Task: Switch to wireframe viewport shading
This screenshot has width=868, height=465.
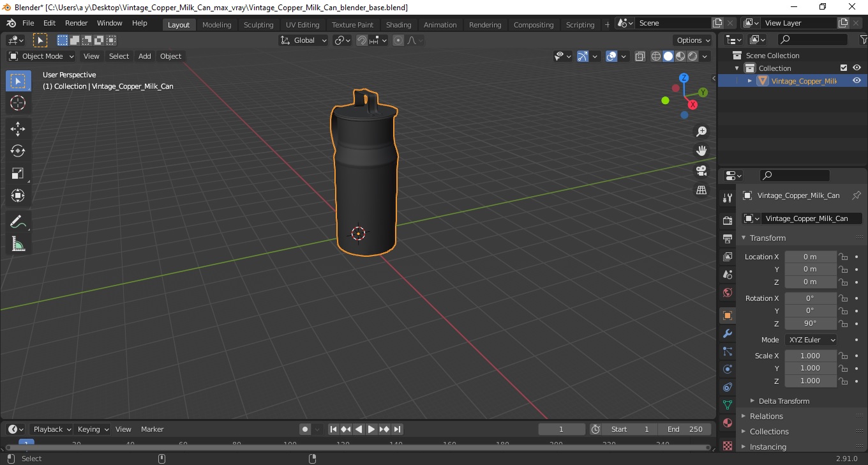Action: [656, 56]
